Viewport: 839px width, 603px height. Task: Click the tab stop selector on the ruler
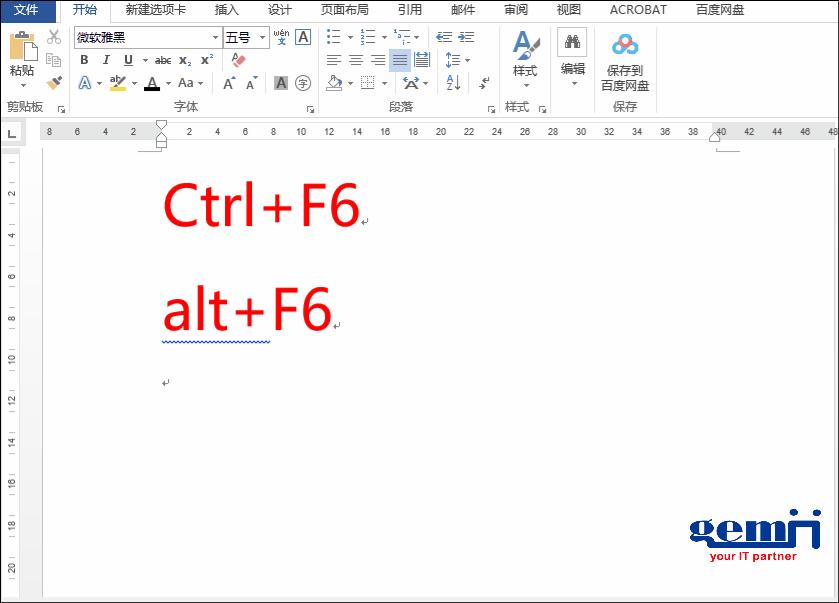11,131
